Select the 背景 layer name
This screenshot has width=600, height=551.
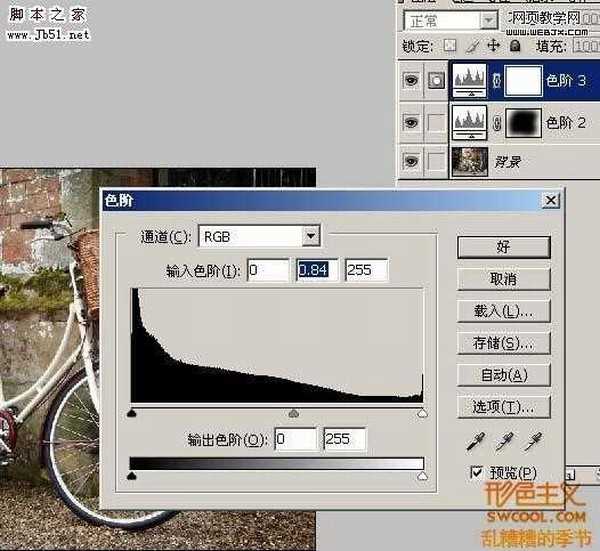508,162
